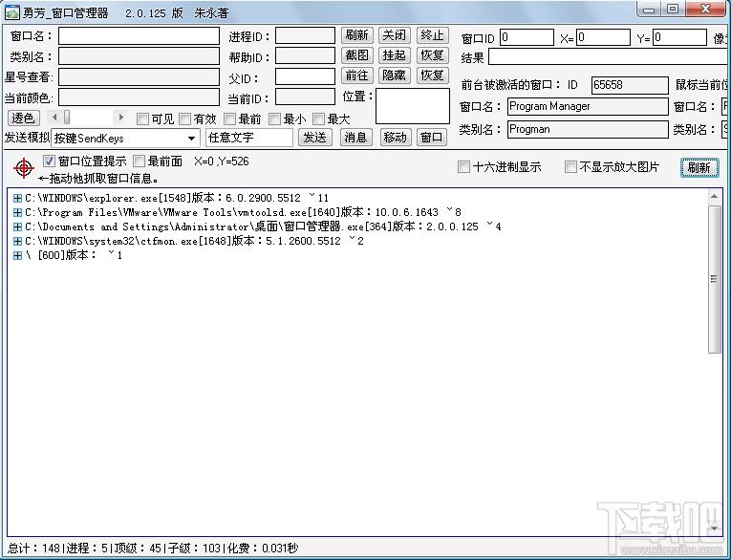Expand the ctfmon.exe[1648] tree node

[x=17, y=241]
